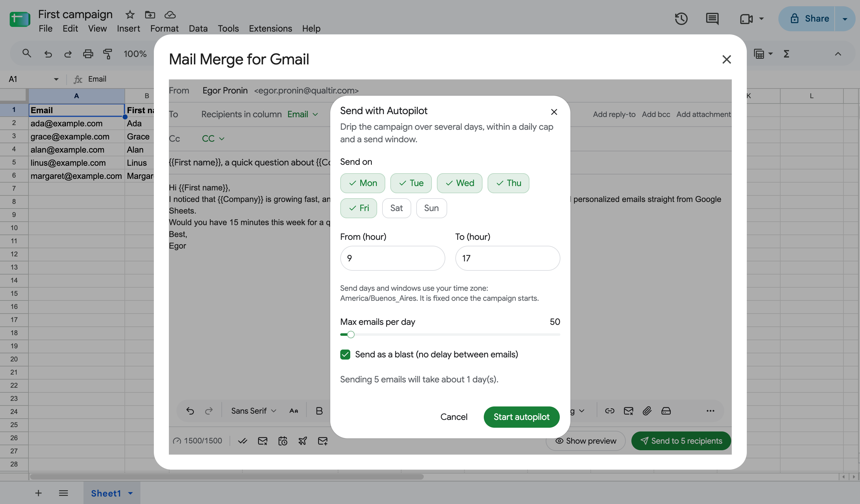The width and height of the screenshot is (860, 504).
Task: Click the paint format icon
Action: point(108,53)
